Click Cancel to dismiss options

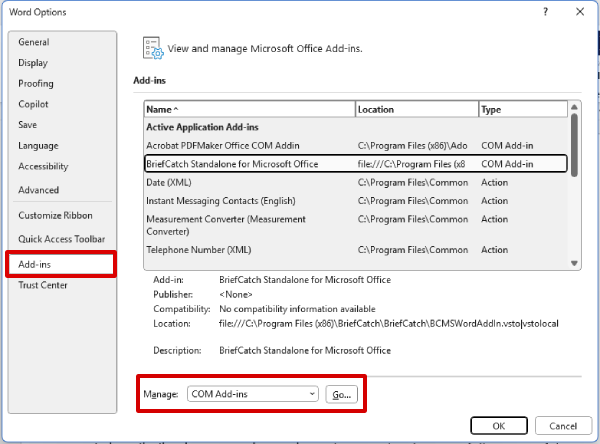click(563, 426)
